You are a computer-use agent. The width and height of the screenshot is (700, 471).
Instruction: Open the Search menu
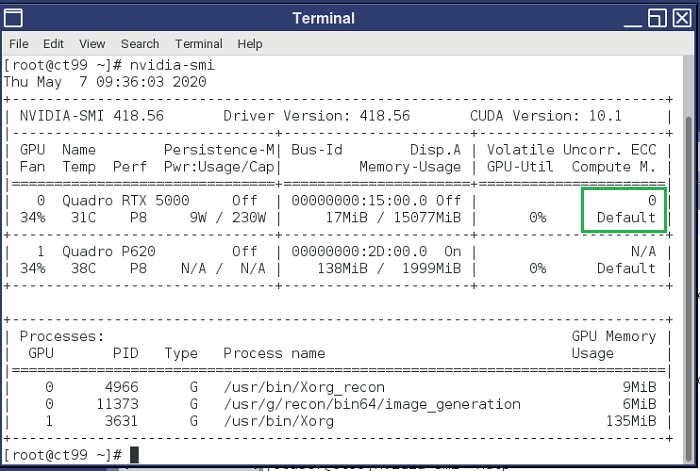140,44
